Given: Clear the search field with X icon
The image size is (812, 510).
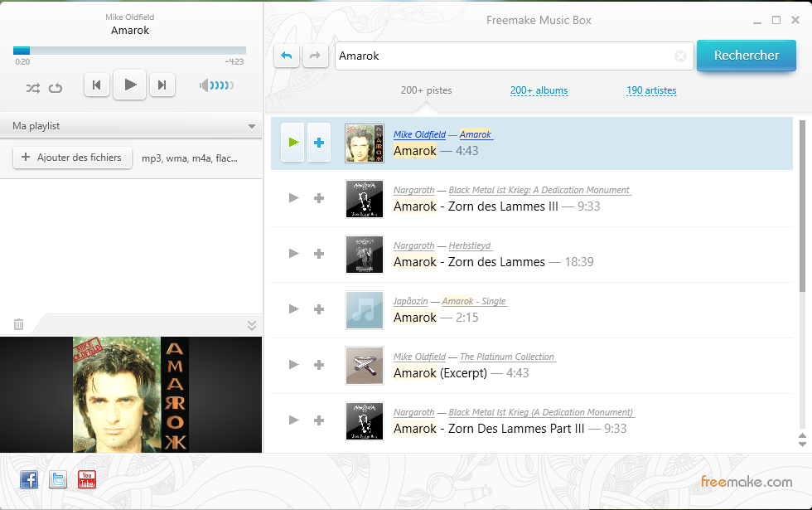Looking at the screenshot, I should pos(680,56).
